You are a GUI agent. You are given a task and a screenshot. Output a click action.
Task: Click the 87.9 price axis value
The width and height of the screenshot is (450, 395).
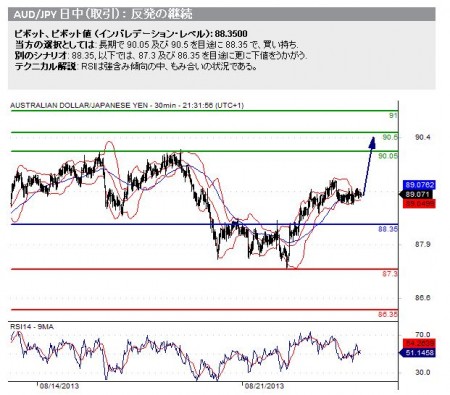point(422,244)
